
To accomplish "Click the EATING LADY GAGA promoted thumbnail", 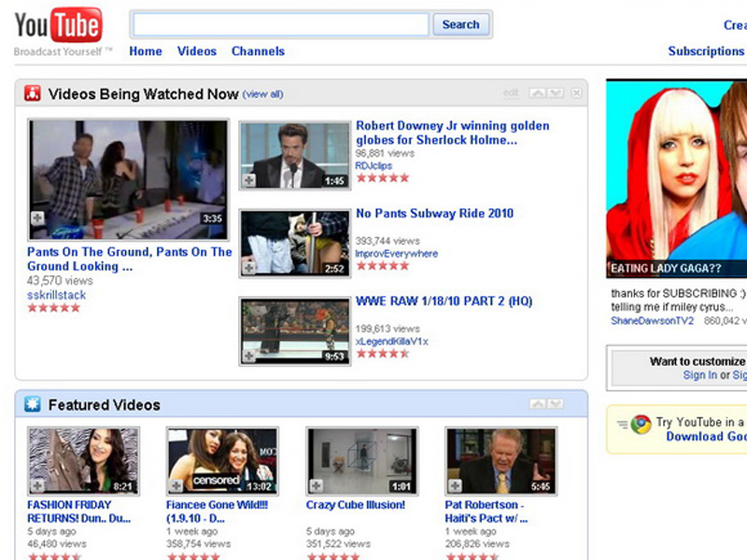I will pos(676,178).
